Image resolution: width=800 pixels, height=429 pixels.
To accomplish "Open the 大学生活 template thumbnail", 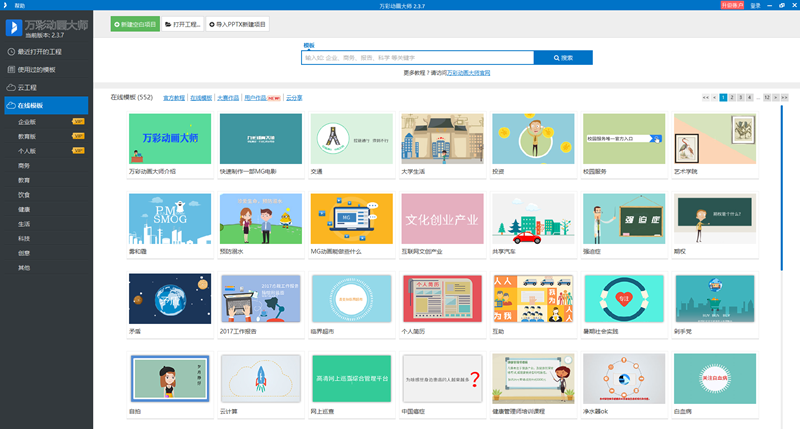I will pyautogui.click(x=441, y=139).
